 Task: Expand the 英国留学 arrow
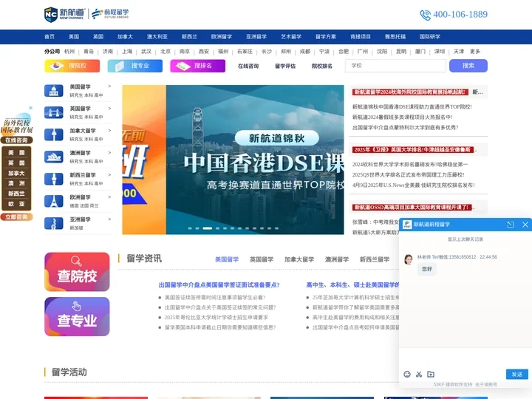tap(109, 108)
